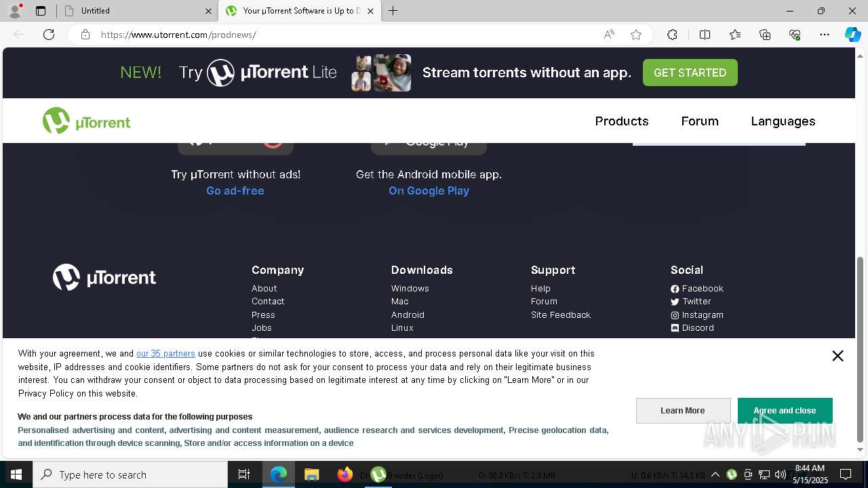
Task: Open the Linux download link
Action: pos(402,328)
